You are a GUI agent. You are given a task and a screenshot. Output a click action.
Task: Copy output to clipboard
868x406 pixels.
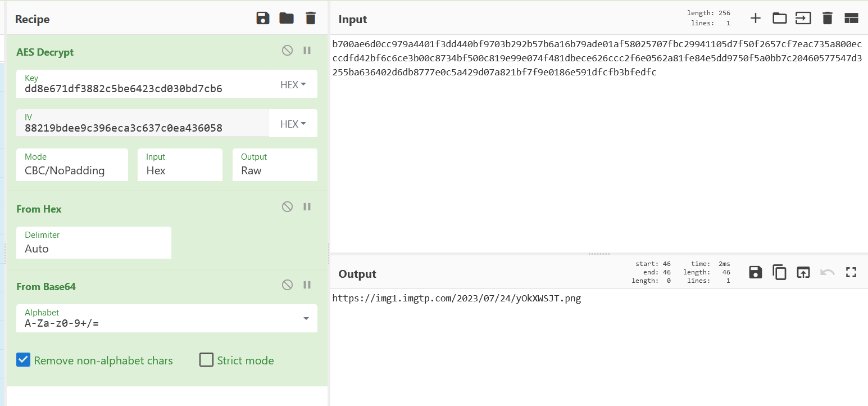(x=779, y=273)
